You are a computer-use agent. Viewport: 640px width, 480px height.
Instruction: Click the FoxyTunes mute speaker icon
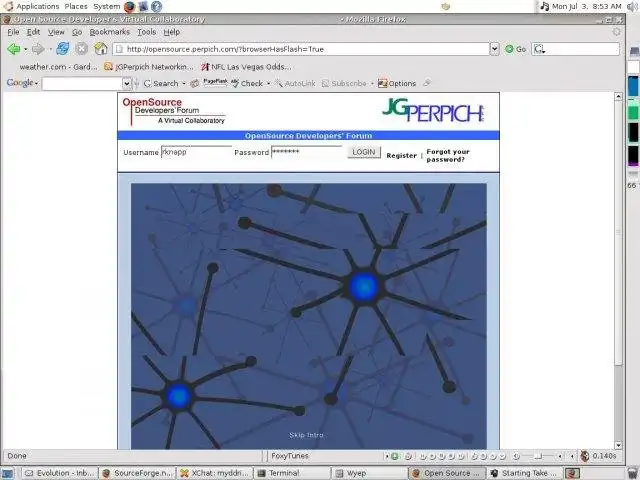pyautogui.click(x=517, y=456)
